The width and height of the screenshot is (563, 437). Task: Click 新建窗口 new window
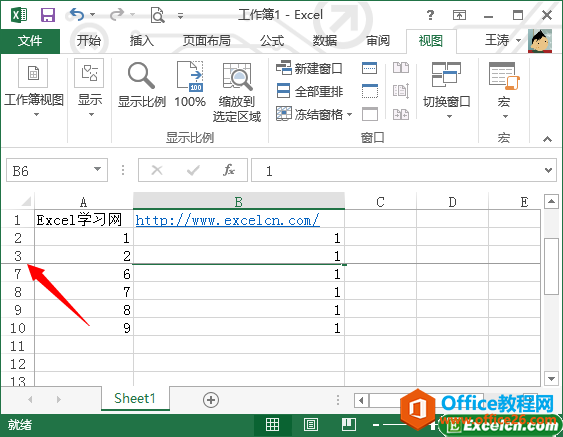(309, 68)
